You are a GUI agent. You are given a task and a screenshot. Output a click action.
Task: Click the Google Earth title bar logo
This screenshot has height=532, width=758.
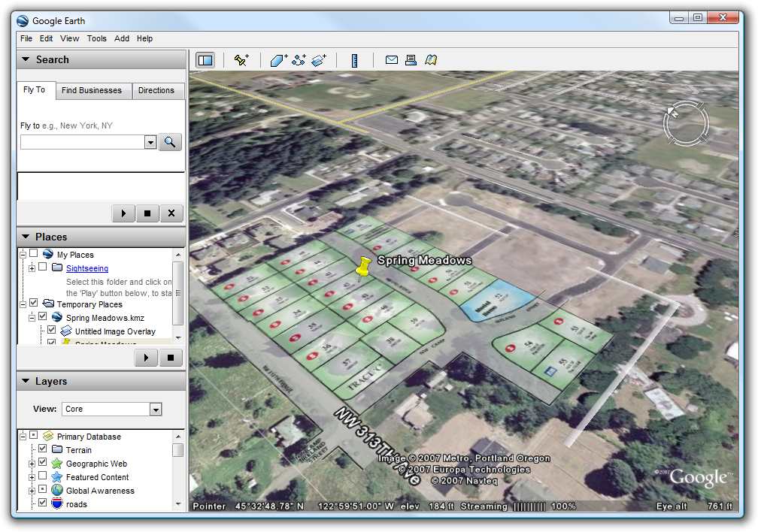[23, 21]
